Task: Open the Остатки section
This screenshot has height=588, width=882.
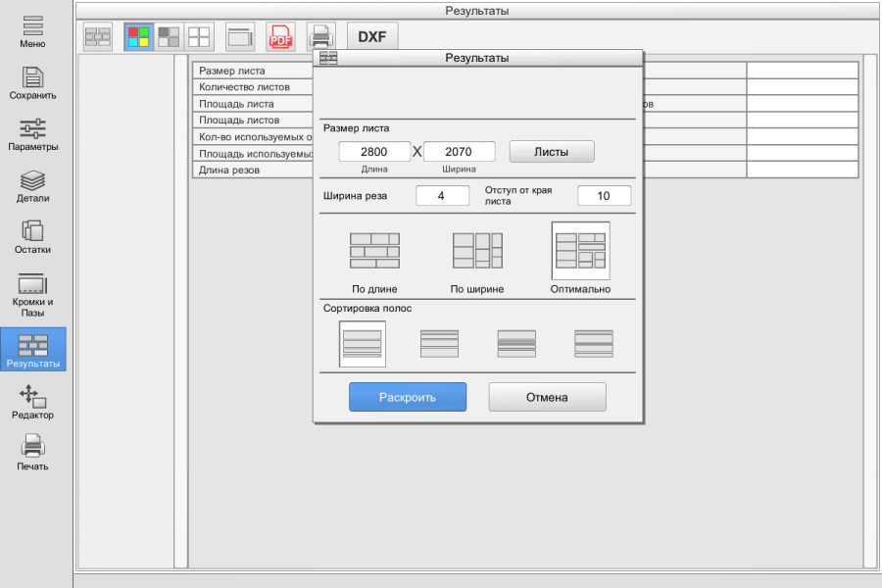Action: tap(32, 238)
